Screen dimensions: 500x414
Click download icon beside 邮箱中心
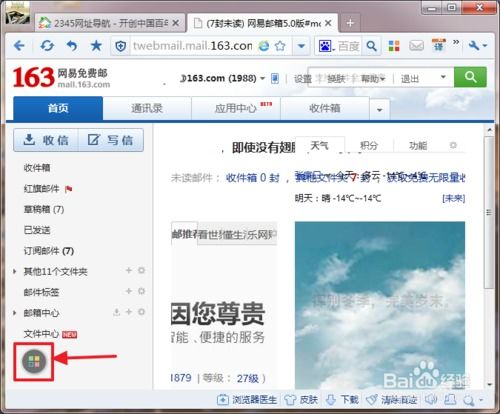coord(116,312)
